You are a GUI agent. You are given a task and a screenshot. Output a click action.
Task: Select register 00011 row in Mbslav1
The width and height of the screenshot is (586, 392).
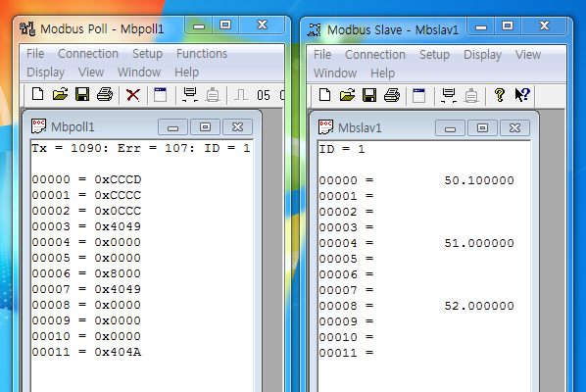pos(347,353)
